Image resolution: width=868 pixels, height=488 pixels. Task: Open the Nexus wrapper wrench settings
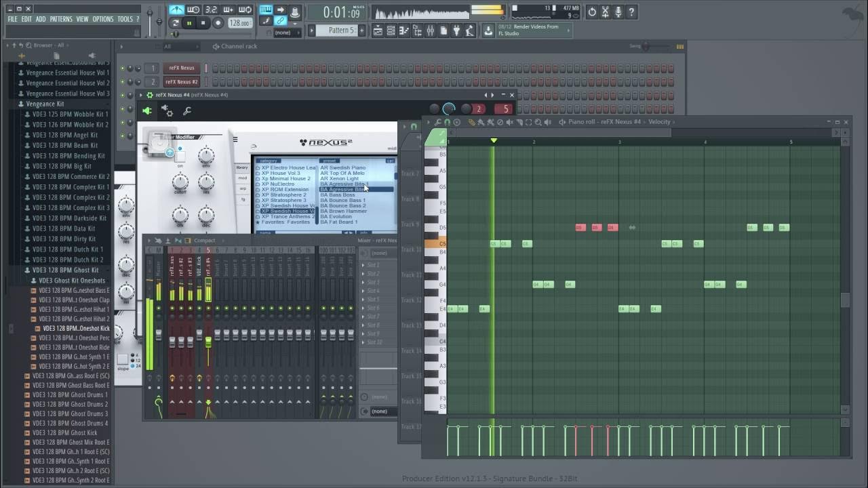click(187, 111)
